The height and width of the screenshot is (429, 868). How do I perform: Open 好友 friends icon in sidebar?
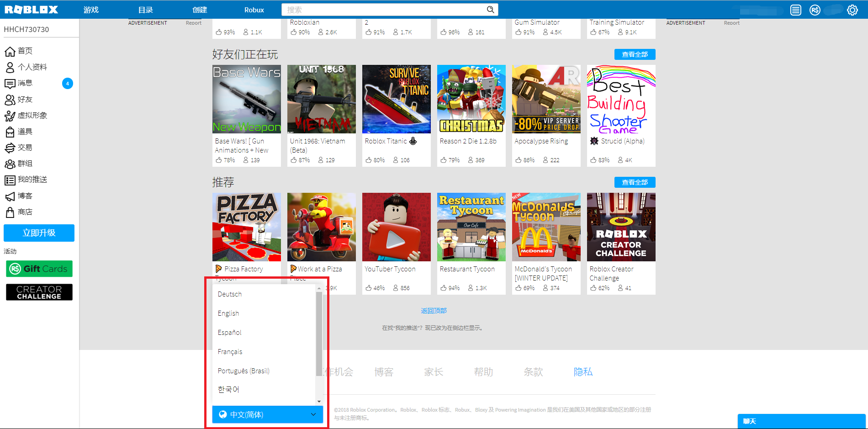pyautogui.click(x=10, y=100)
